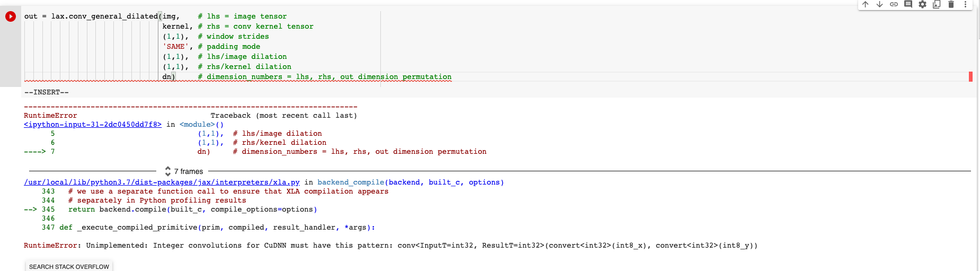Click the lax.conv_general_dilated function call
The height and width of the screenshot is (271, 980).
click(104, 16)
